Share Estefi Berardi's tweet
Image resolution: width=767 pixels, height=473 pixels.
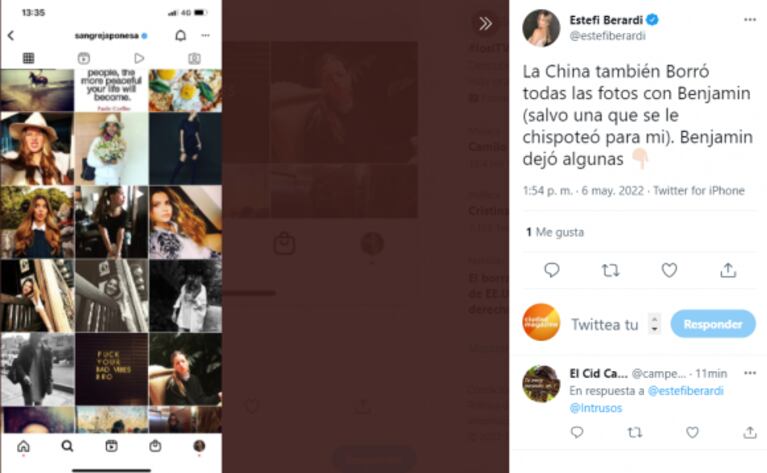point(728,270)
